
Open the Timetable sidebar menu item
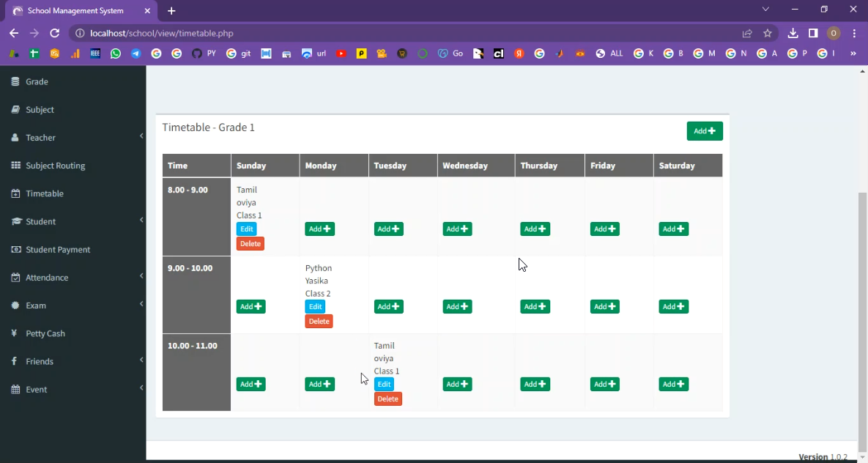tap(45, 193)
